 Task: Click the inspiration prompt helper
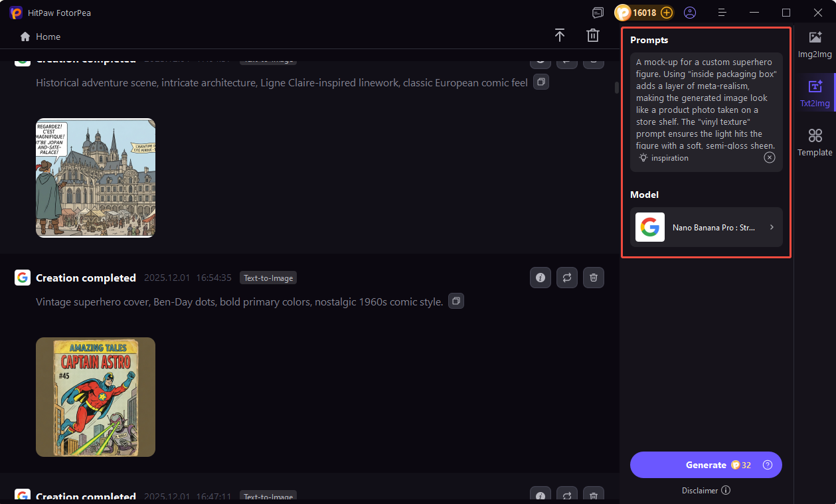(664, 158)
